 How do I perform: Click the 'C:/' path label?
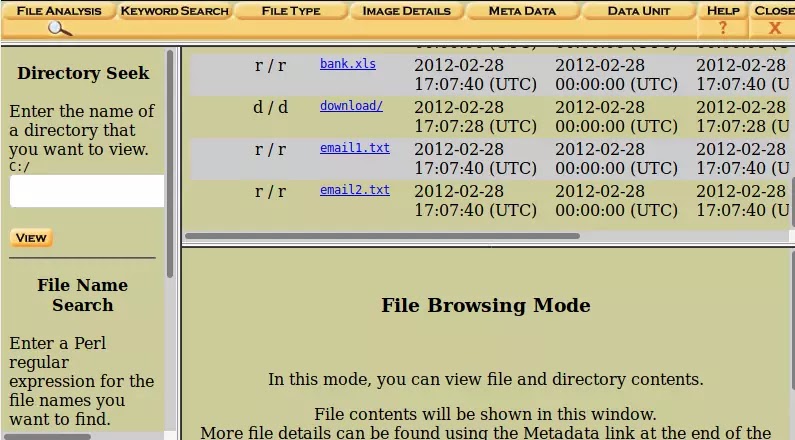(20, 167)
